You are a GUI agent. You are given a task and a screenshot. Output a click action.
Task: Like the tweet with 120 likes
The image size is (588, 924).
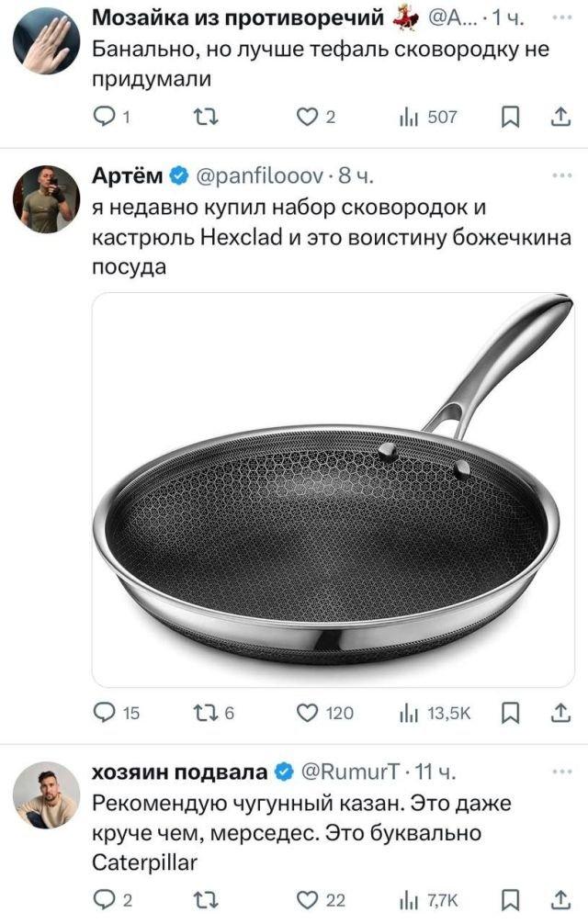pos(307,714)
